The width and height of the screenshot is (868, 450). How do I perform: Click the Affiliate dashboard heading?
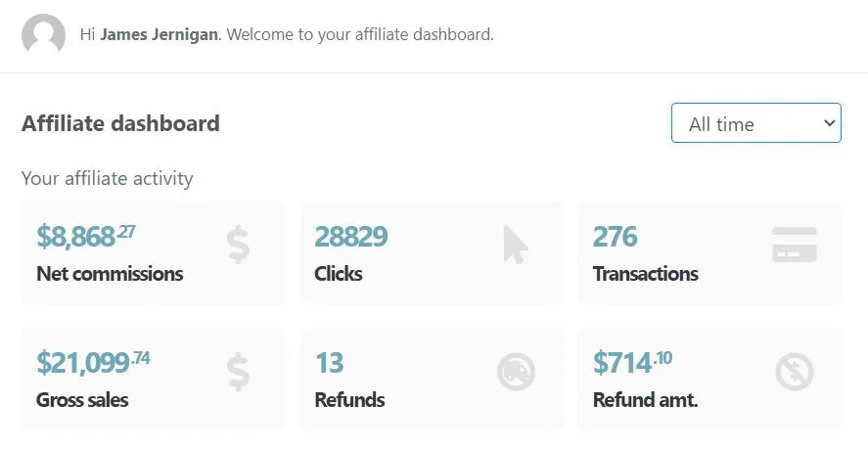coord(120,123)
